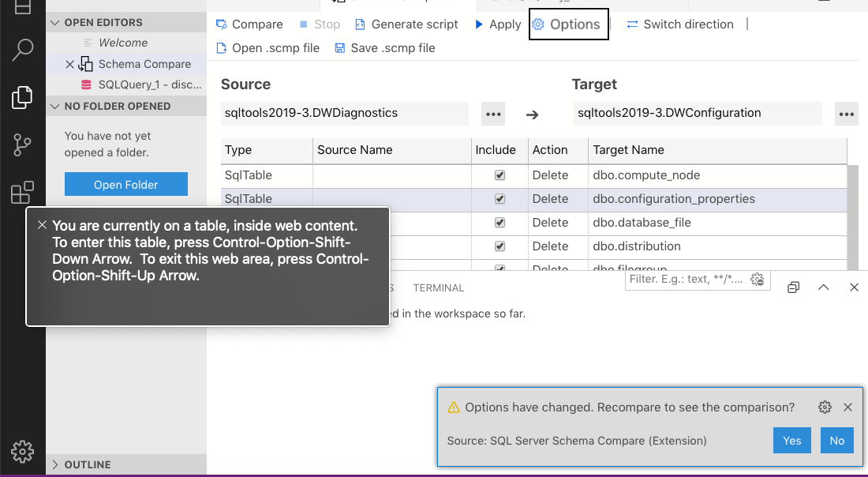Expand the Outline section
This screenshot has height=477, width=868.
pyautogui.click(x=126, y=464)
